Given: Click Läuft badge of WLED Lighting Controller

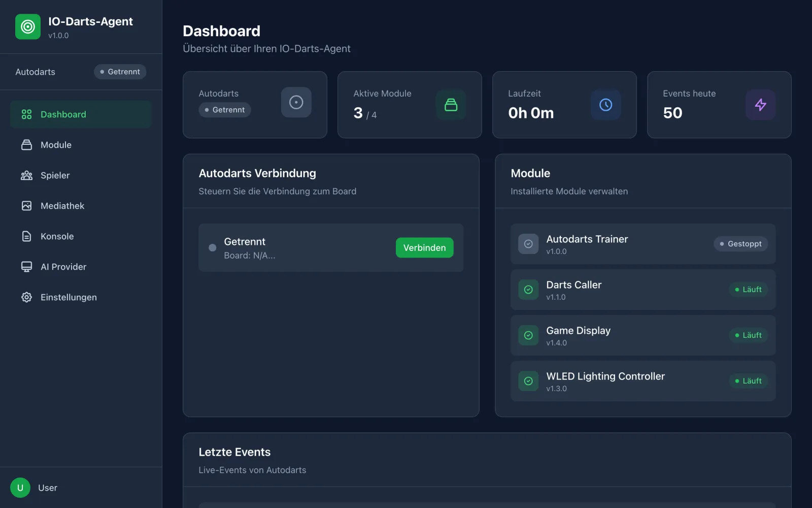Looking at the screenshot, I should [749, 381].
